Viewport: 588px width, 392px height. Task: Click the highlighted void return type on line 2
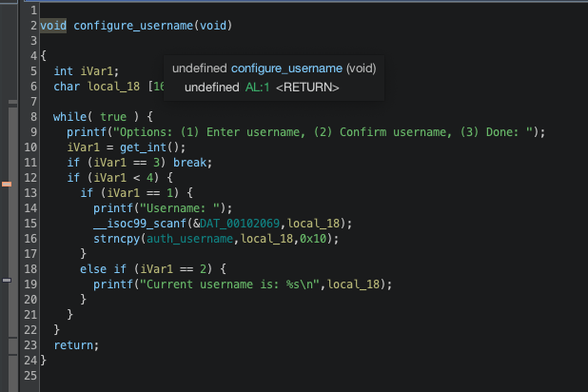(x=53, y=25)
